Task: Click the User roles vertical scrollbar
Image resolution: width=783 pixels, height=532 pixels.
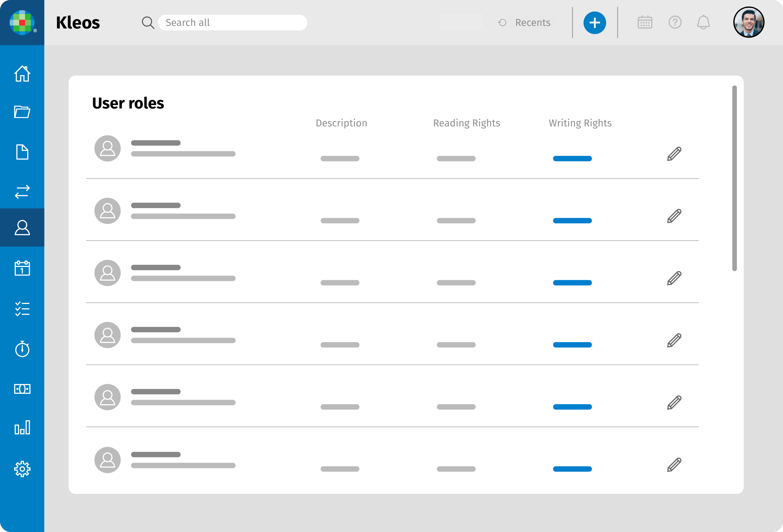Action: (734, 178)
